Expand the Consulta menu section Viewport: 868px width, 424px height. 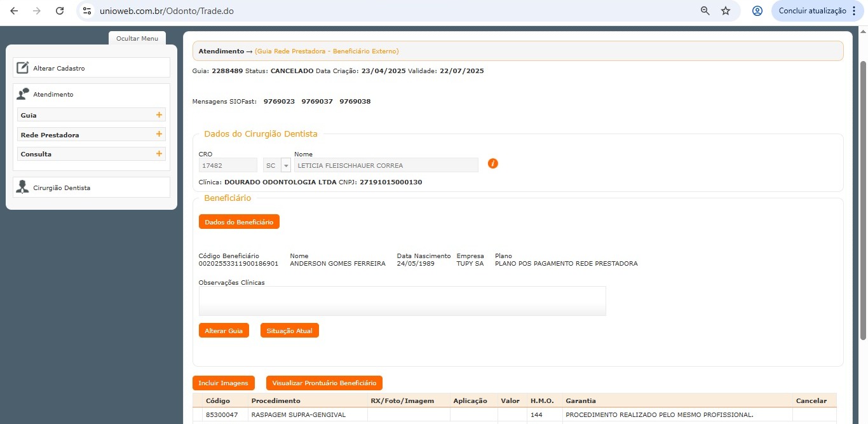(159, 154)
